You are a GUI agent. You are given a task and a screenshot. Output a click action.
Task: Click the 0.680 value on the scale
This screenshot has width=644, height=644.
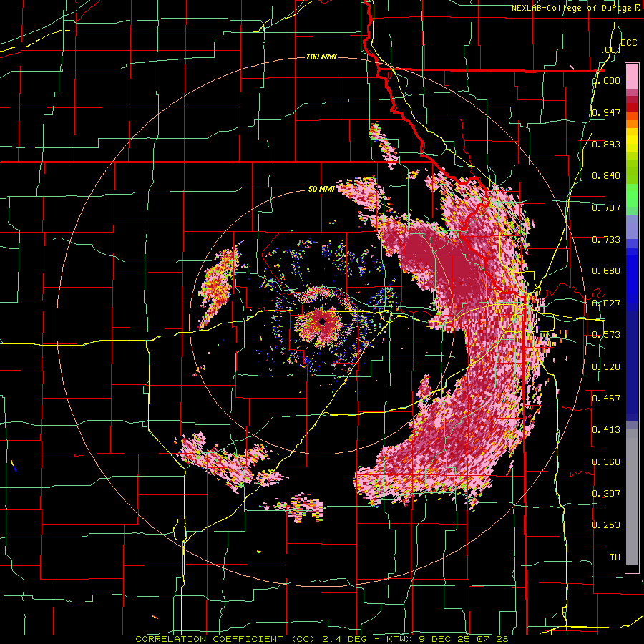[606, 271]
